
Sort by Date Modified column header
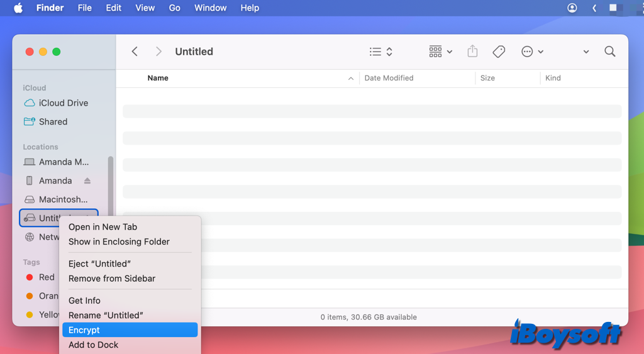tap(389, 78)
